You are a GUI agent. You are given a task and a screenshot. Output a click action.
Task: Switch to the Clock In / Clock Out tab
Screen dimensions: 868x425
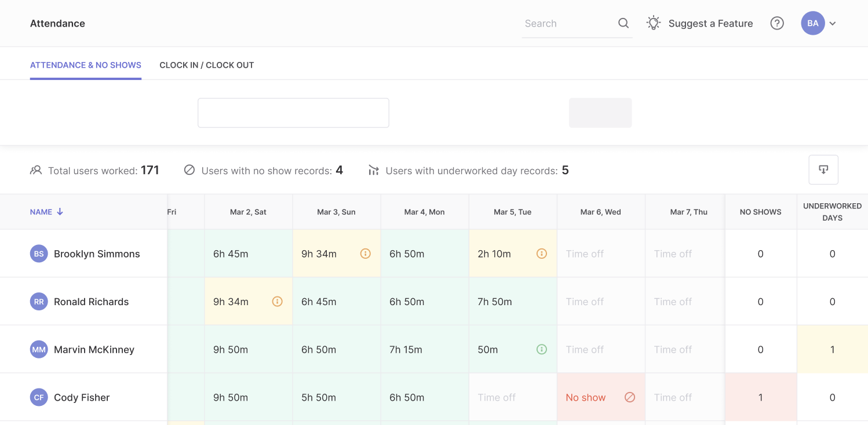point(206,65)
